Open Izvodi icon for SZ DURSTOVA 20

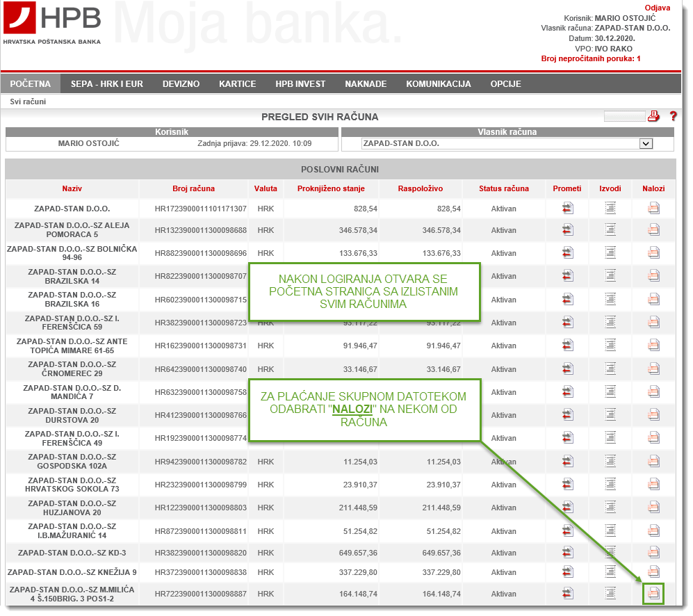(610, 415)
